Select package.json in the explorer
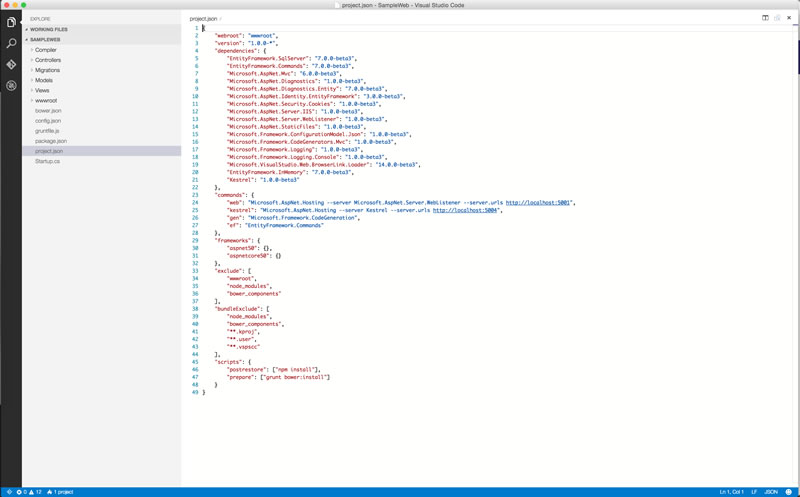Viewport: 800px width, 497px height. 51,141
